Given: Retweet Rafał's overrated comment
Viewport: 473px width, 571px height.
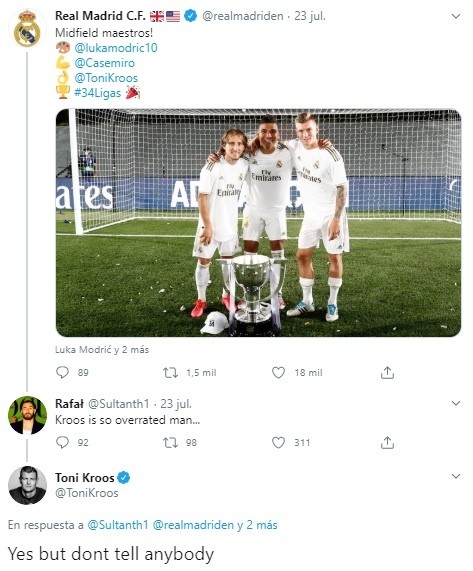Looking at the screenshot, I should pyautogui.click(x=170, y=442).
